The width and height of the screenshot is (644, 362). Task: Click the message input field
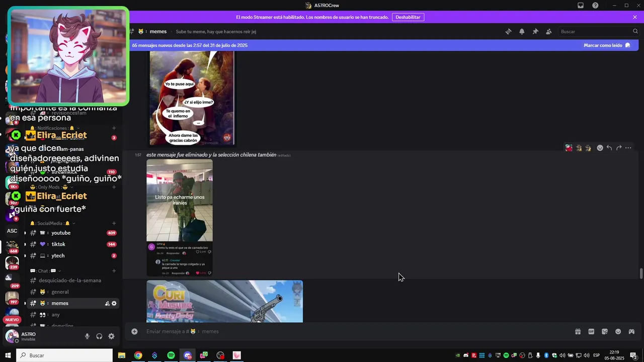(x=352, y=331)
